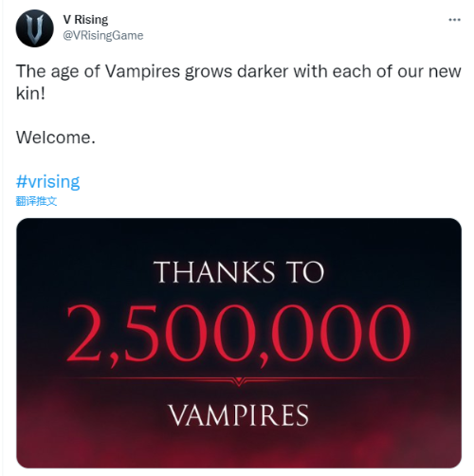Image resolution: width=474 pixels, height=476 pixels.
Task: Click the word "darker" in tweet text
Action: (x=263, y=71)
